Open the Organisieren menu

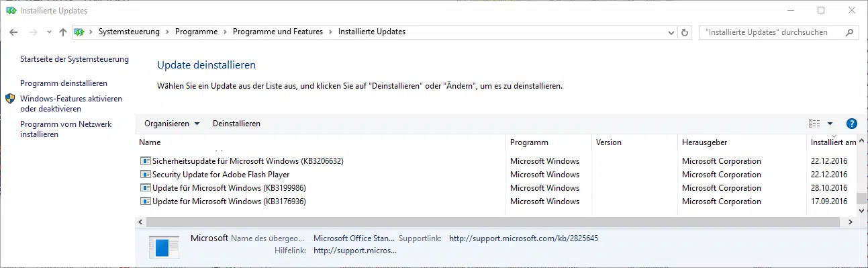(172, 124)
